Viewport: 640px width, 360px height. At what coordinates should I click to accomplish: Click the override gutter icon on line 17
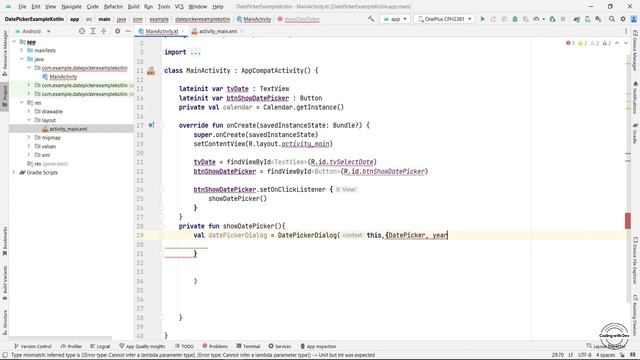(151, 125)
